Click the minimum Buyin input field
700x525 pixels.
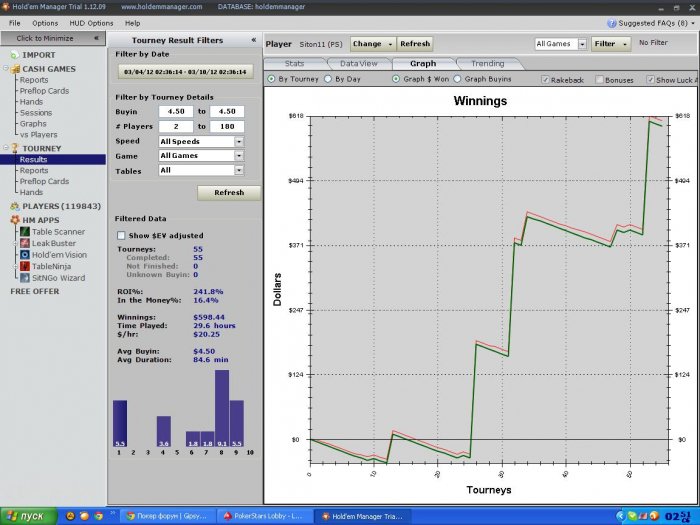point(175,112)
